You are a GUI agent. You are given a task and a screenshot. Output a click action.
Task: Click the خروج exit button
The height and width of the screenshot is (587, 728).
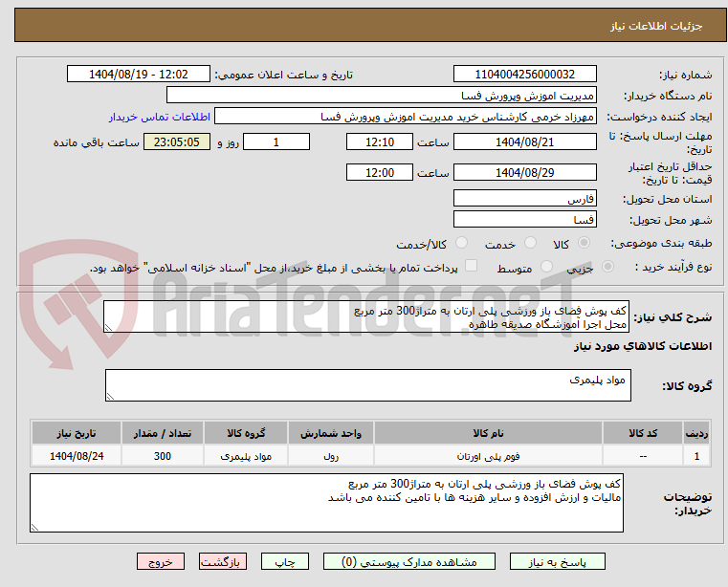160,561
